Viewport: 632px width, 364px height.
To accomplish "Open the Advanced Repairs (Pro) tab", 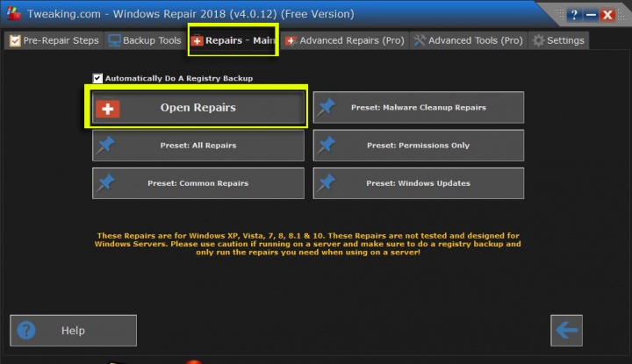I will (345, 40).
